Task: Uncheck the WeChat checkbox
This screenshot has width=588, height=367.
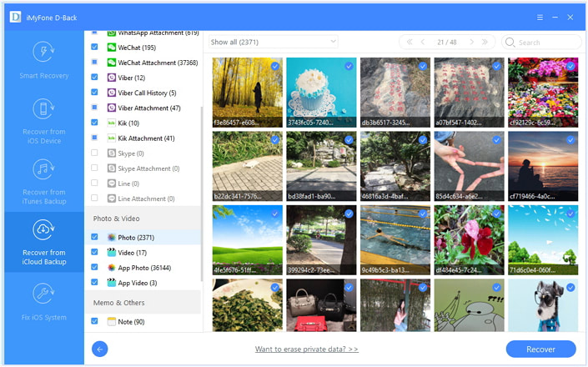Action: (x=94, y=48)
